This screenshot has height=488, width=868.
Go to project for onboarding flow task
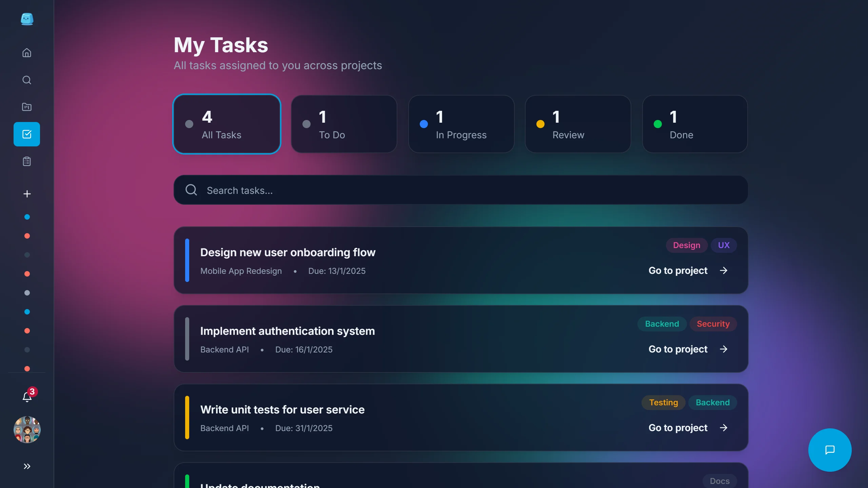(688, 270)
